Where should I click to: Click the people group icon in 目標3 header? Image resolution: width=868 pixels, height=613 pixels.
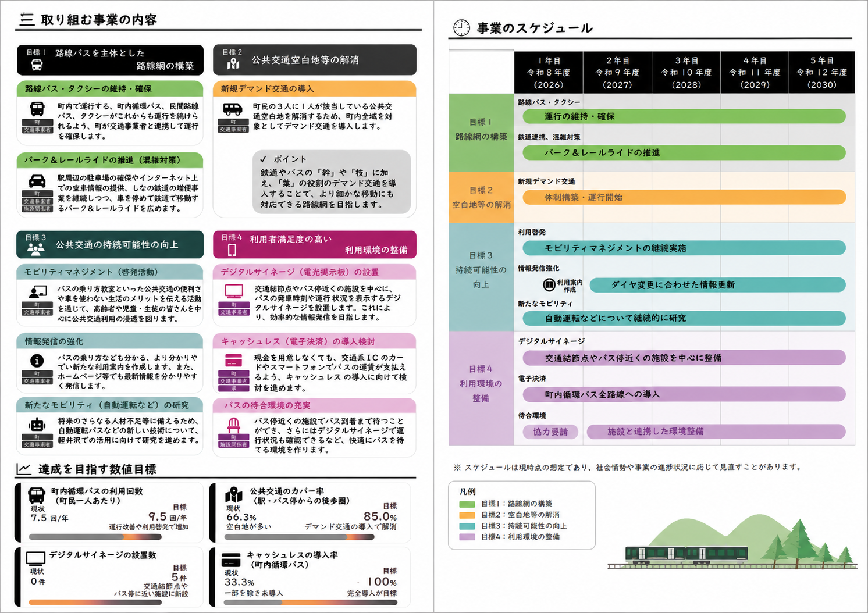pos(36,249)
